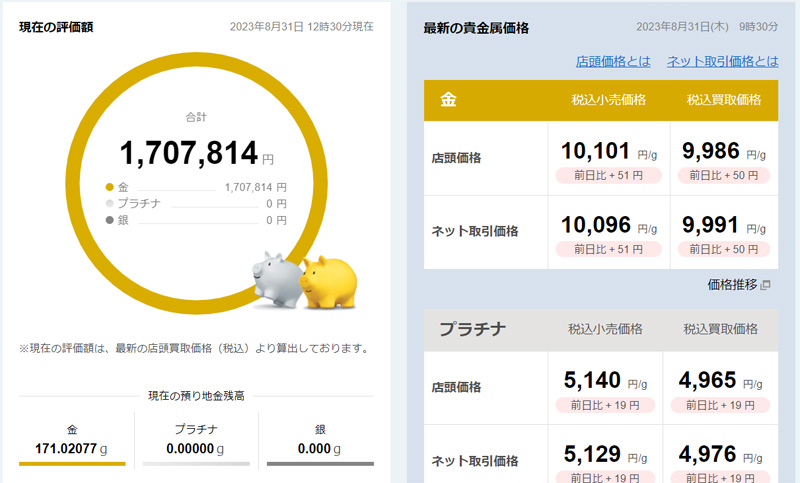The width and height of the screenshot is (800, 483).
Task: Click 税込小売価格 column header in platinum table
Action: click(606, 329)
